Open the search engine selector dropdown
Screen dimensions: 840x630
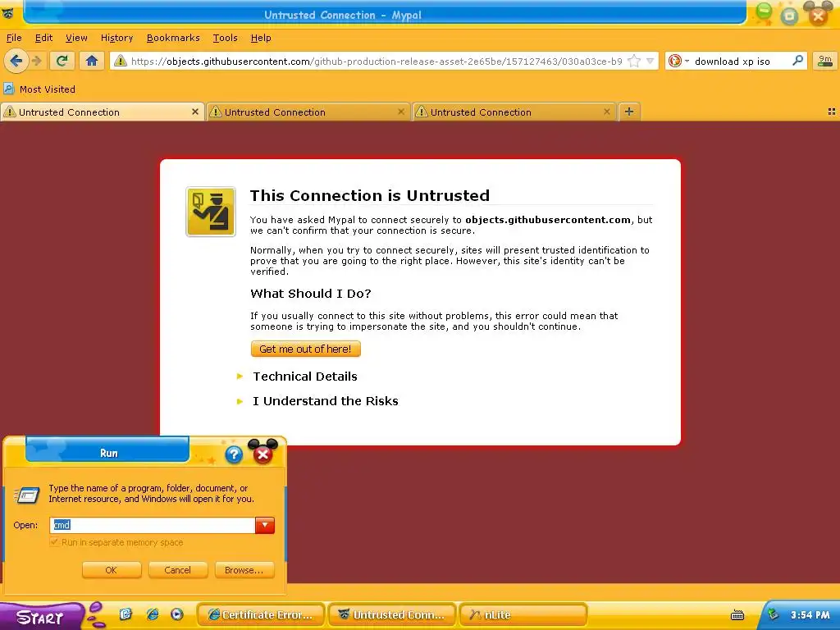tap(678, 61)
